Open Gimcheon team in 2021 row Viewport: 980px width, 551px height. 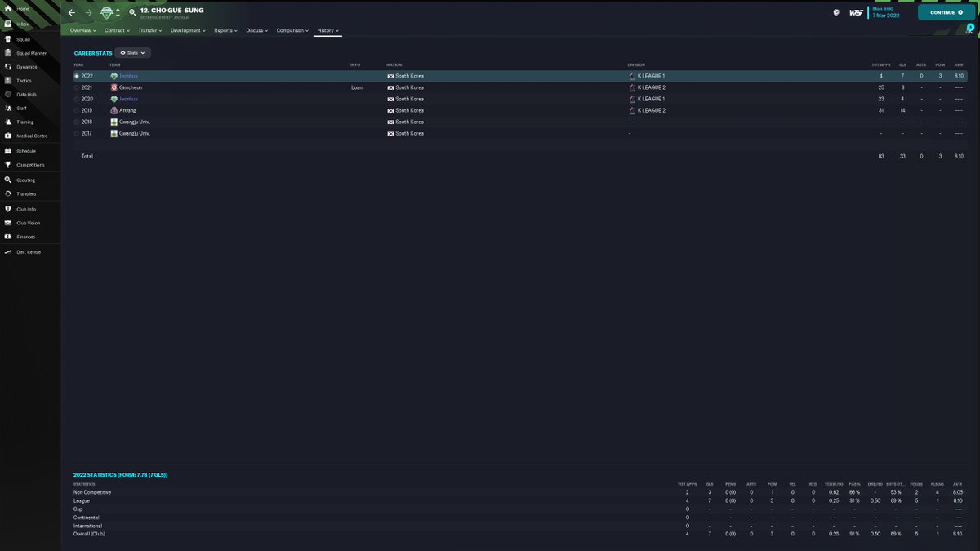coord(130,87)
